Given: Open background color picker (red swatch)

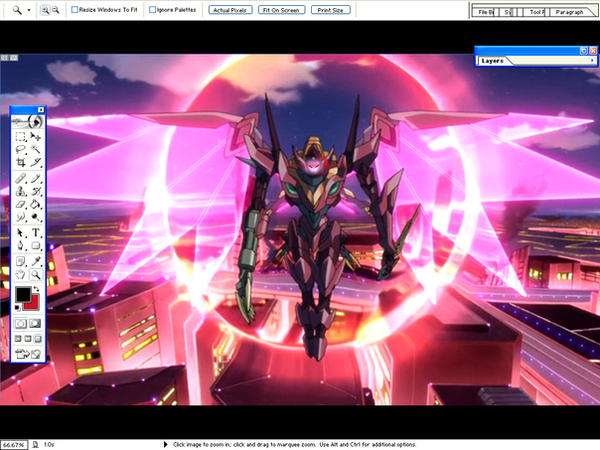Looking at the screenshot, I should pyautogui.click(x=32, y=304).
